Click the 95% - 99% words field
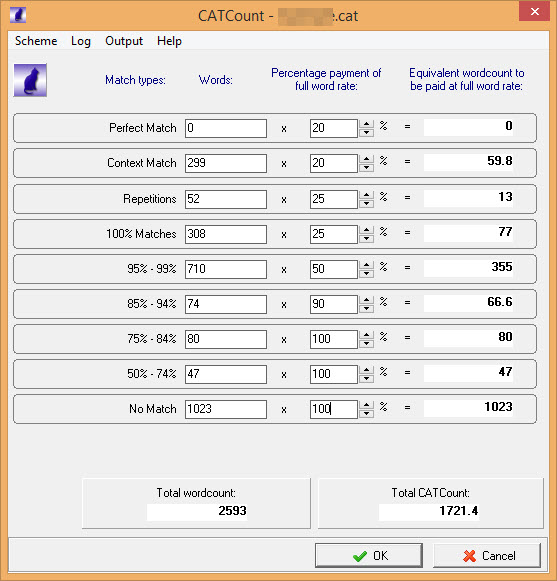This screenshot has width=557, height=581. (226, 269)
